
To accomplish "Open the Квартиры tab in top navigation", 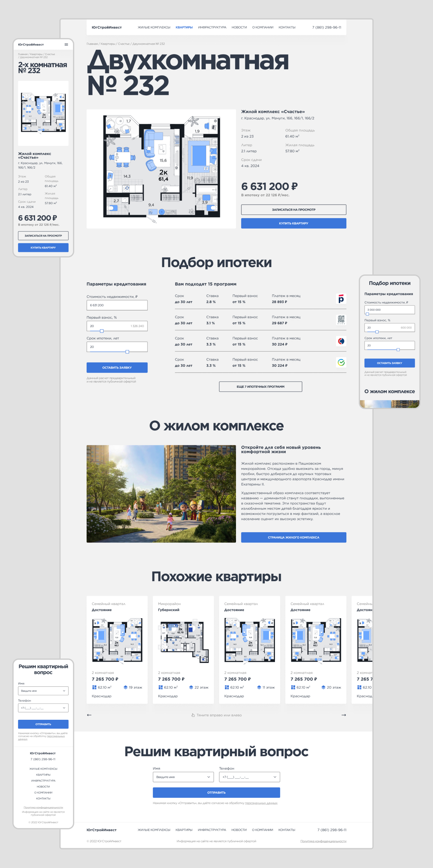I will [184, 28].
